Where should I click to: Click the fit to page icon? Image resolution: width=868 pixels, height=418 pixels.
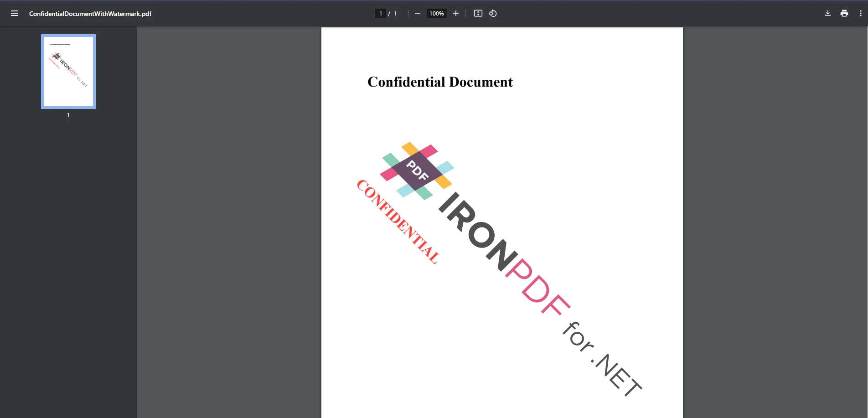tap(478, 13)
